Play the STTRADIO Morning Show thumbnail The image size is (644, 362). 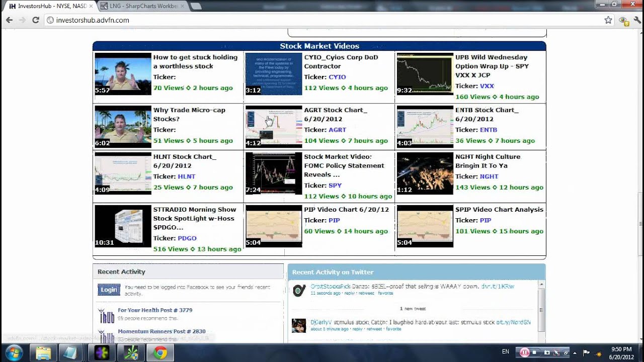click(123, 226)
